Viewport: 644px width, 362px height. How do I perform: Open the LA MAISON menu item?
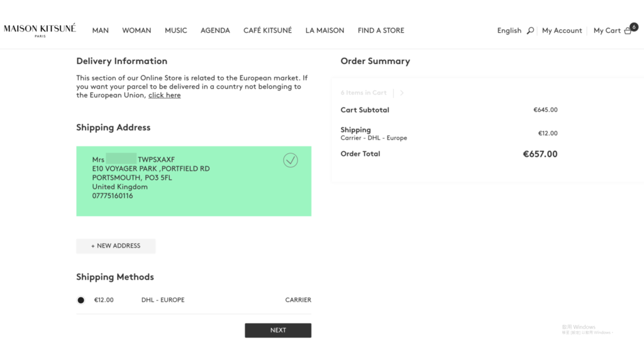325,30
